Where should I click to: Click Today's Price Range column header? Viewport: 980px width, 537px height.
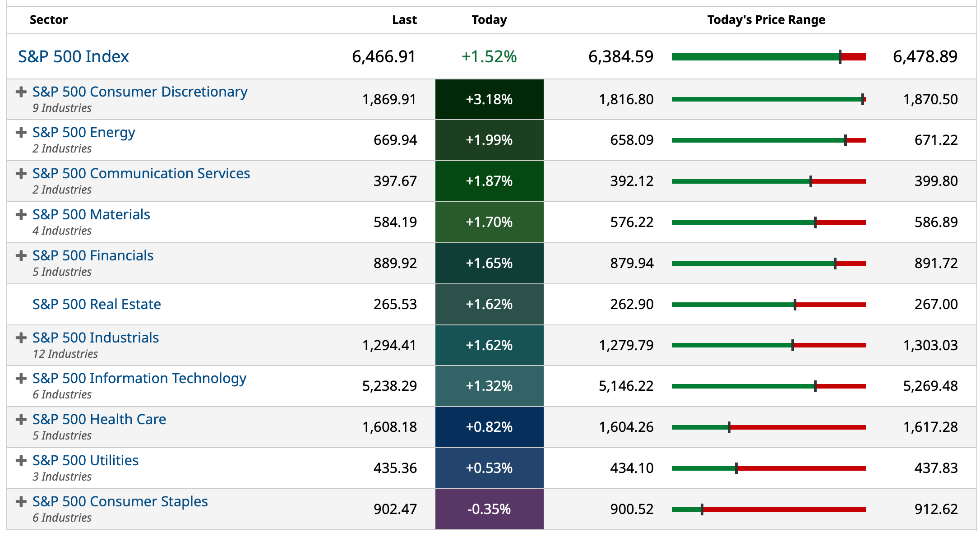[x=766, y=20]
